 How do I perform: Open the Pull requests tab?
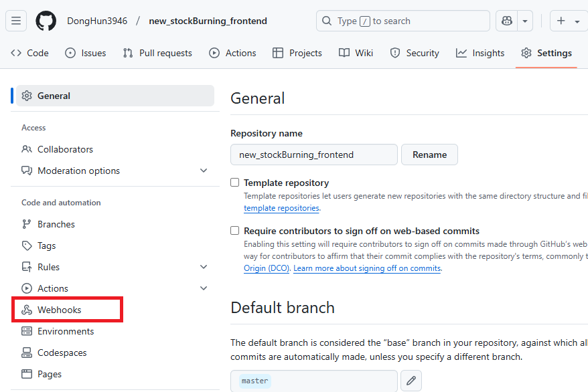[157, 53]
